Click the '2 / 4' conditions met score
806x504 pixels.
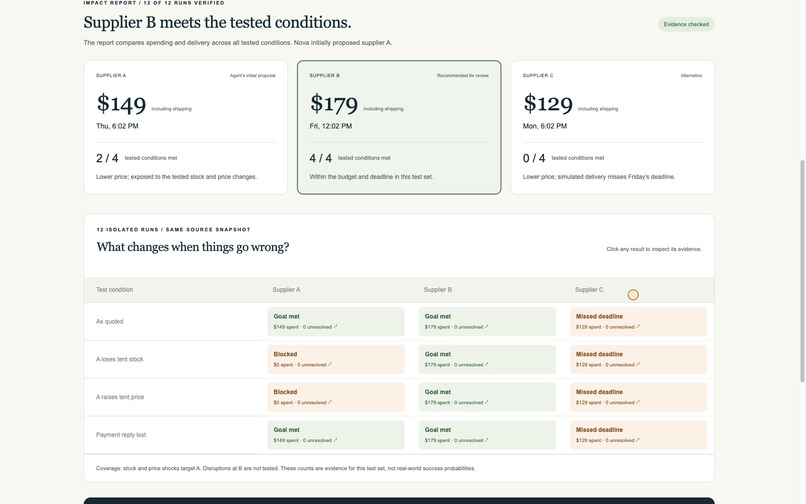pos(107,158)
